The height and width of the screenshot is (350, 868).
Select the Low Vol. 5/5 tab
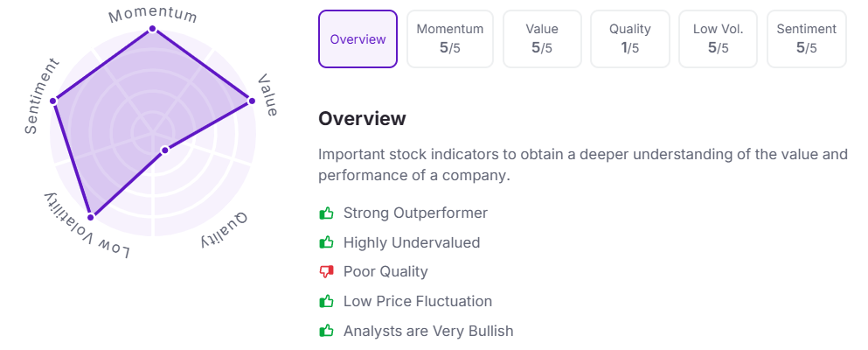coord(718,39)
